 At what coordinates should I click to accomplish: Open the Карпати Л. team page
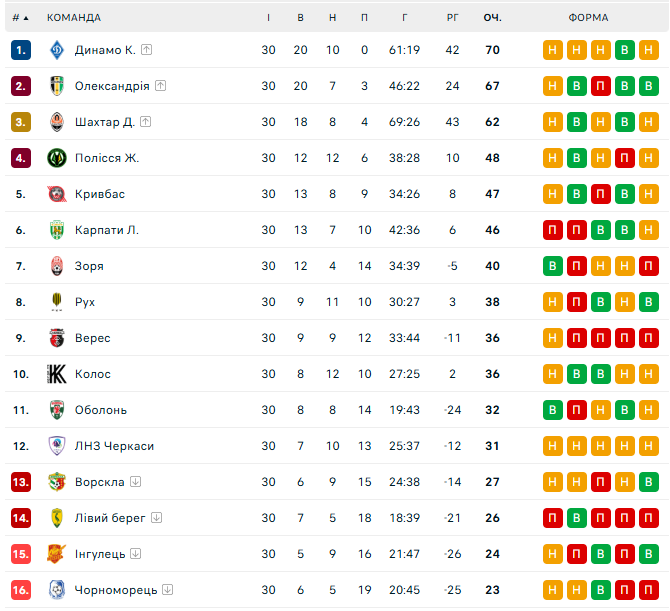107,230
